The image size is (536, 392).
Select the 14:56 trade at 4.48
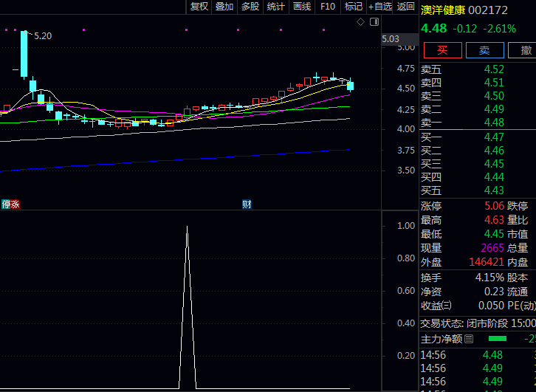tap(478, 355)
